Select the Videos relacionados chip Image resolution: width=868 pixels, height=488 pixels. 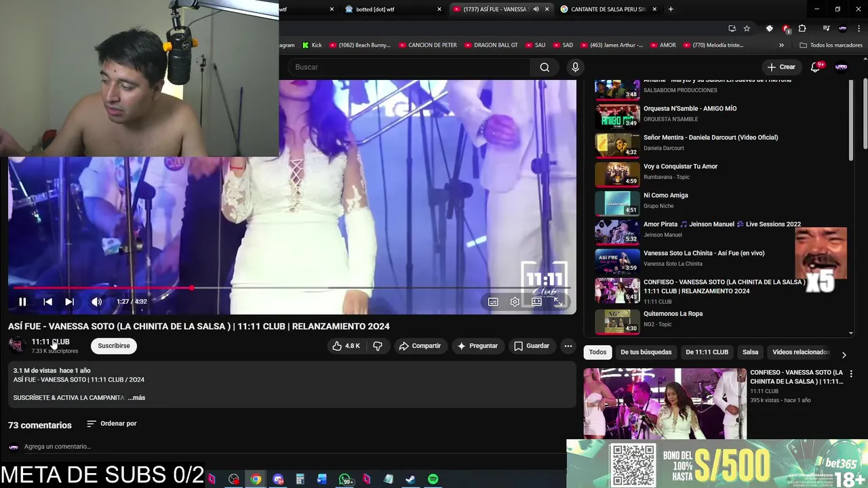801,352
